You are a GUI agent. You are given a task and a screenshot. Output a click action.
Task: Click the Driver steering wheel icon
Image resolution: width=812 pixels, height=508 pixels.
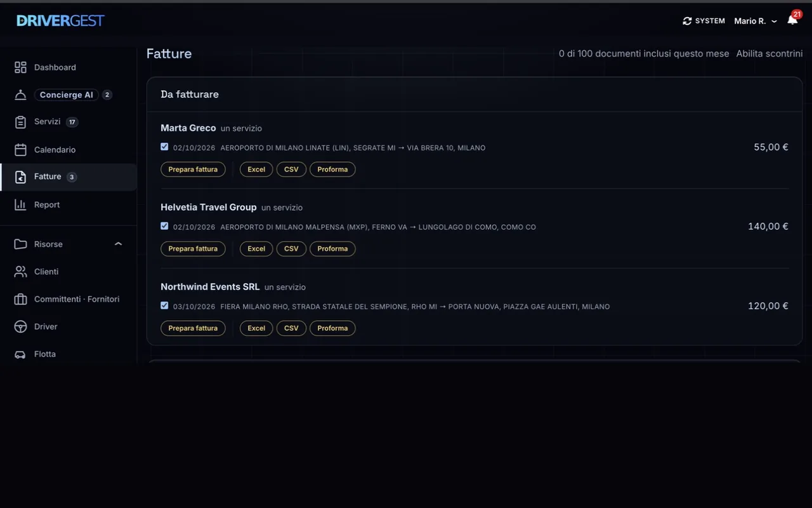tap(20, 326)
